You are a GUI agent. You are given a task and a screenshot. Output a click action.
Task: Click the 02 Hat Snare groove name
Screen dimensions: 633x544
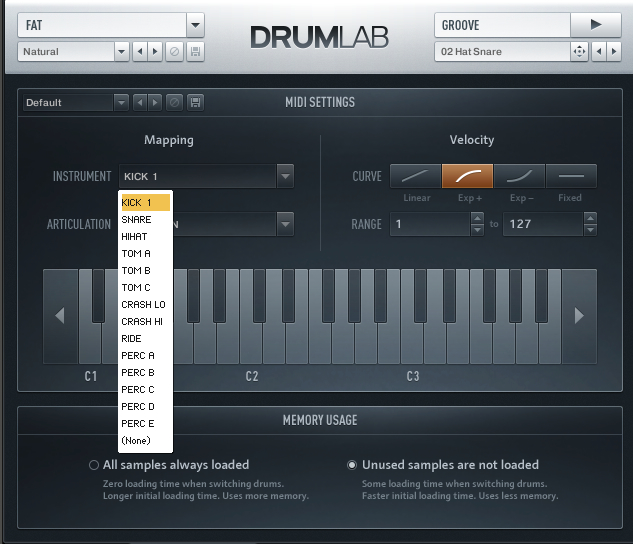[502, 52]
